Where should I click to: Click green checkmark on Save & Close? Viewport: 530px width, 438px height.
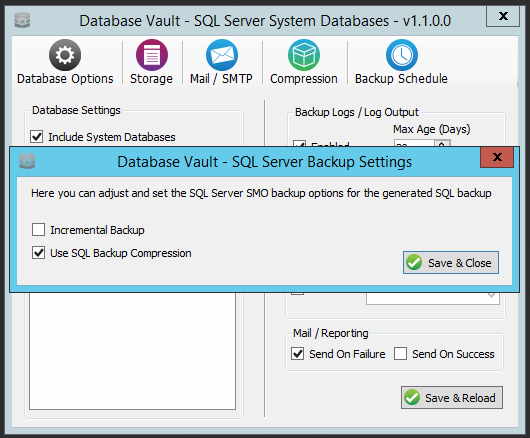414,262
